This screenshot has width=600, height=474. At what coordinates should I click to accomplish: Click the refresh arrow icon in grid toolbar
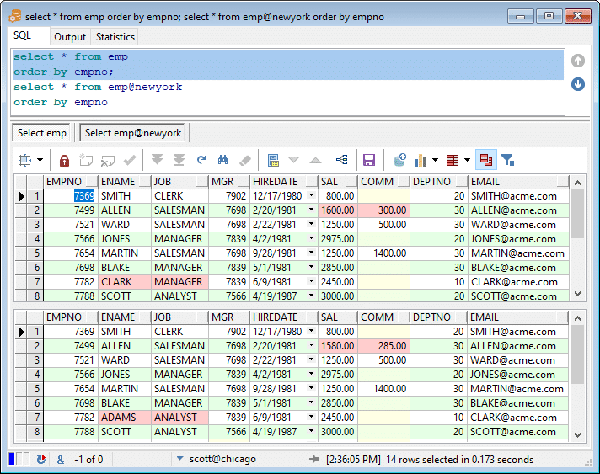[x=201, y=160]
